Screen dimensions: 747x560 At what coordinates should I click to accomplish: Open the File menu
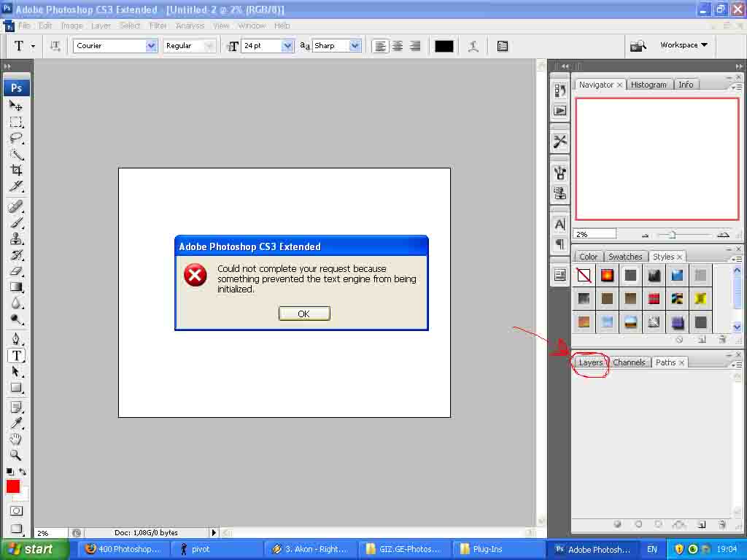click(x=24, y=26)
